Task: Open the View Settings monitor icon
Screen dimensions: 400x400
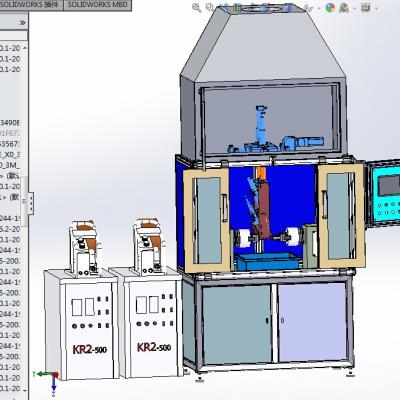Action: coord(366,8)
